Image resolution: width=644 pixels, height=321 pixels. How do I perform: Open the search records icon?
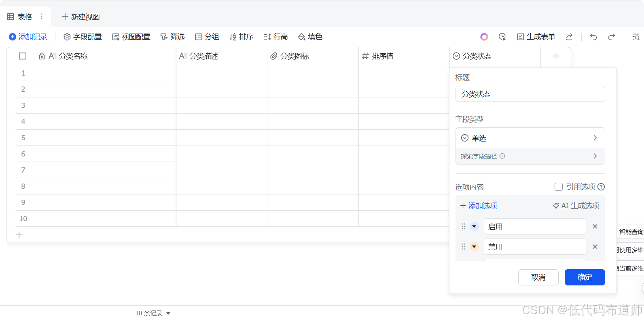[636, 37]
